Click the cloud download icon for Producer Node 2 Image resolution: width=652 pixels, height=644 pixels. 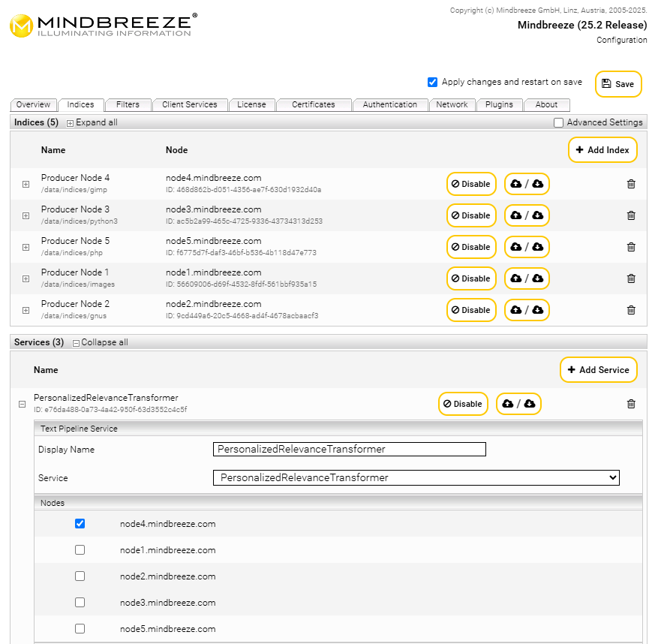pos(538,310)
